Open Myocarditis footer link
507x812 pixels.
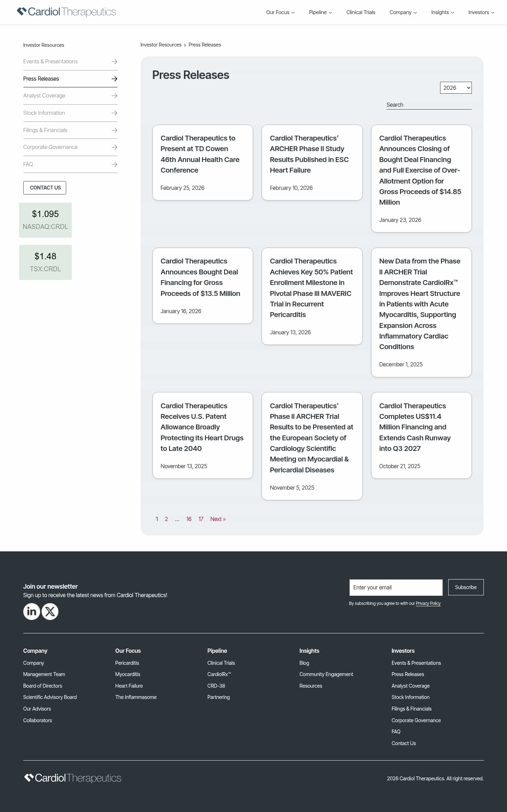click(x=127, y=674)
